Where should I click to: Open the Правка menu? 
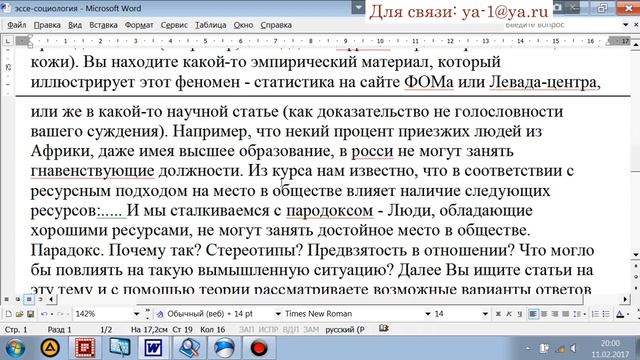coord(47,25)
